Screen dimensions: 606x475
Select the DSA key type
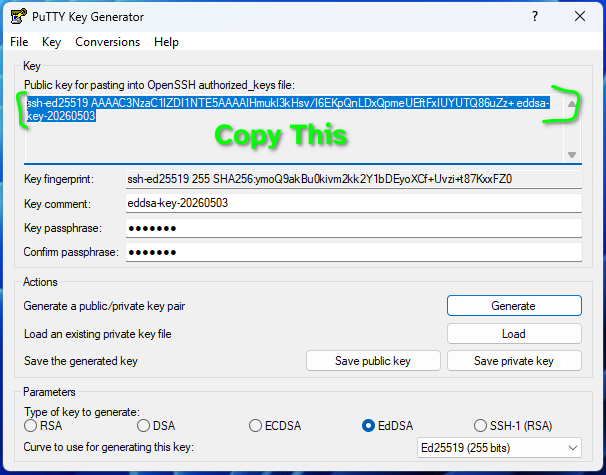pos(156,426)
